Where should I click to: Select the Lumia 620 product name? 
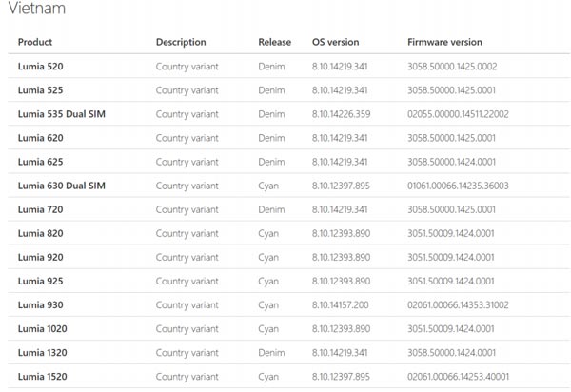(40, 138)
